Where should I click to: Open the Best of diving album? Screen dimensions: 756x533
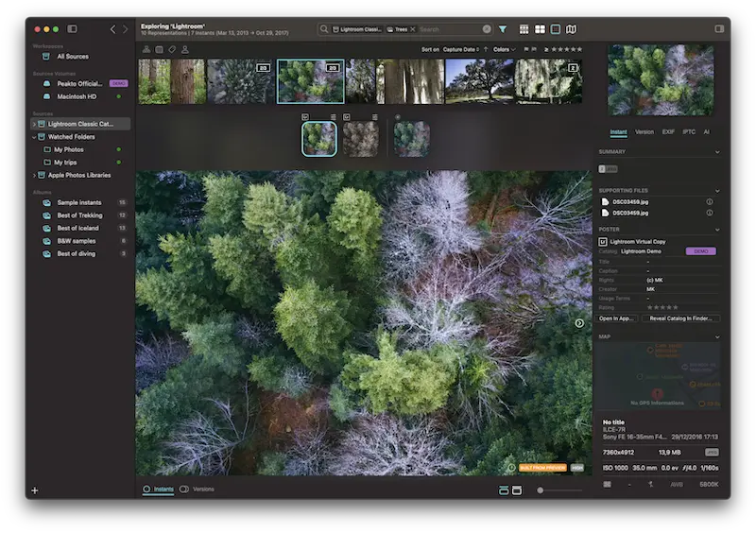click(x=77, y=253)
